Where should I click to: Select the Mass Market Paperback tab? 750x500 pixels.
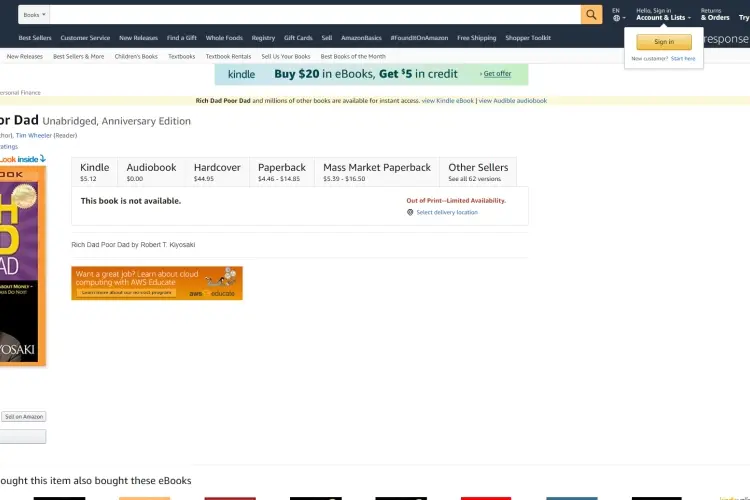coord(377,172)
